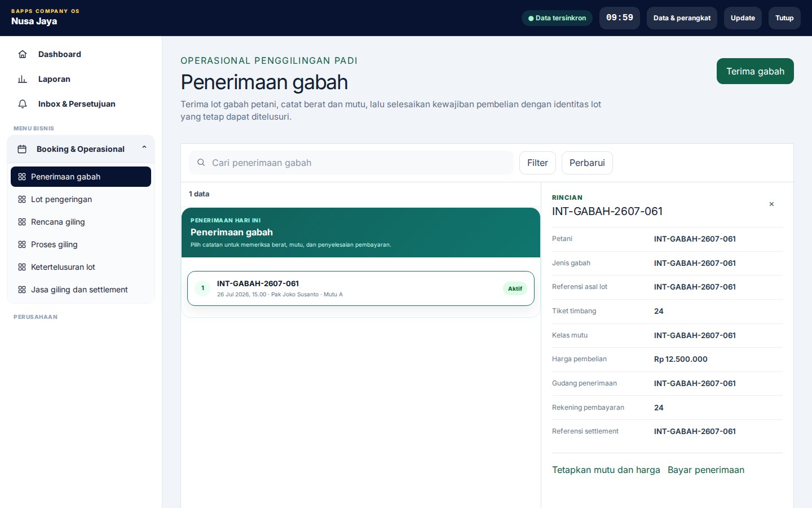The width and height of the screenshot is (812, 508).
Task: Click the grid icon beside Proses giling
Action: [x=22, y=244]
